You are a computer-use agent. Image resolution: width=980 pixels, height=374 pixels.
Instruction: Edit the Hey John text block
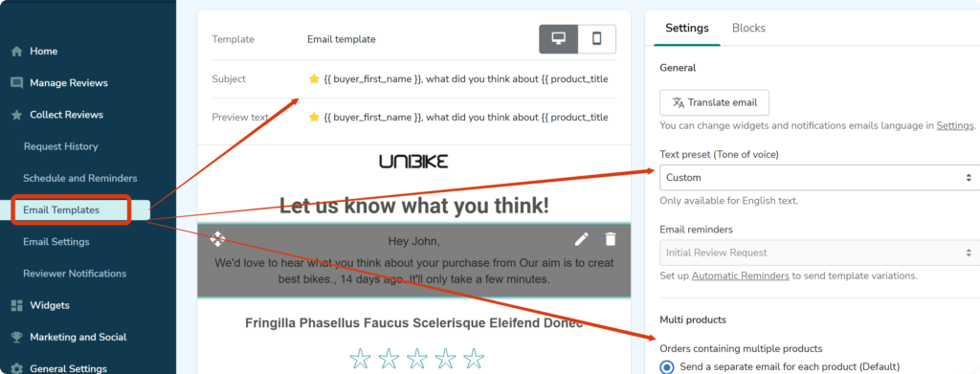point(581,239)
